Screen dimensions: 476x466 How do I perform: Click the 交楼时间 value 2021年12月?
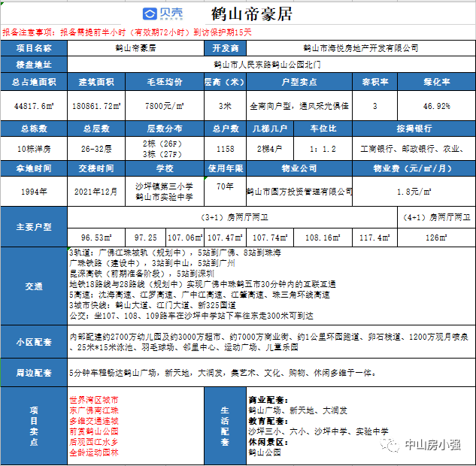96,192
